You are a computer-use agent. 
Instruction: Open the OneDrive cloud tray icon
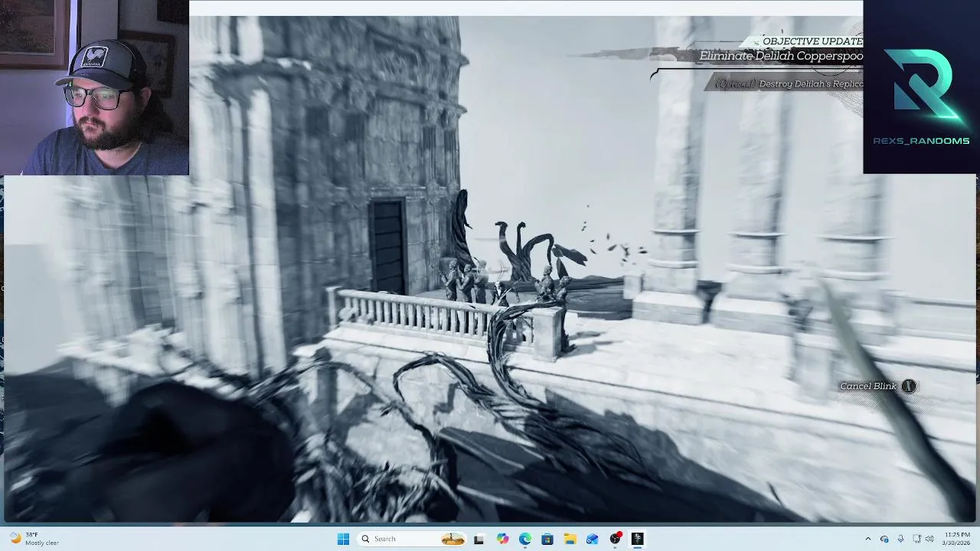[x=884, y=539]
